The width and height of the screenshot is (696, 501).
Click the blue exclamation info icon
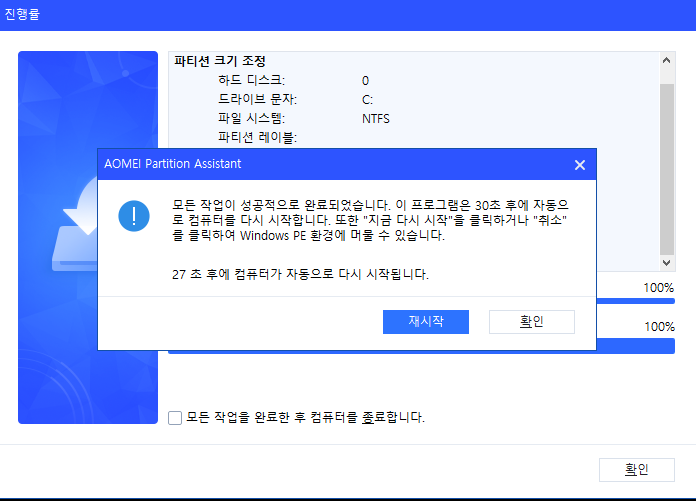(x=134, y=216)
